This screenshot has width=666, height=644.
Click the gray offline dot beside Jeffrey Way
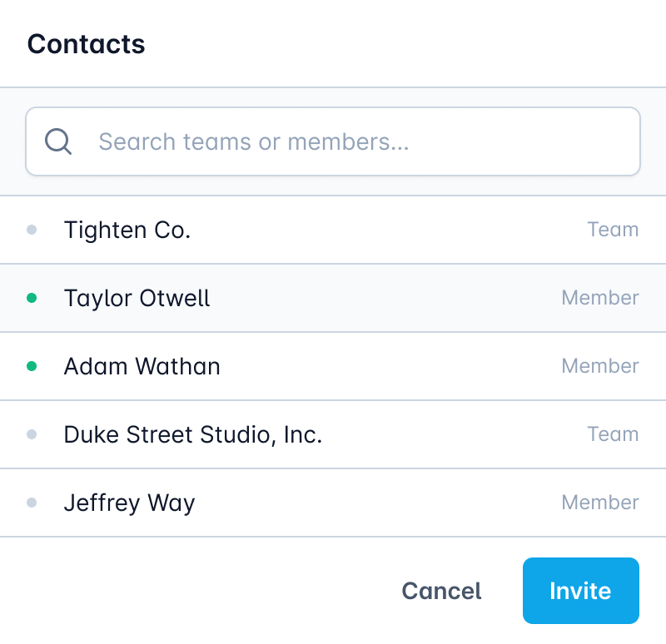click(x=32, y=503)
